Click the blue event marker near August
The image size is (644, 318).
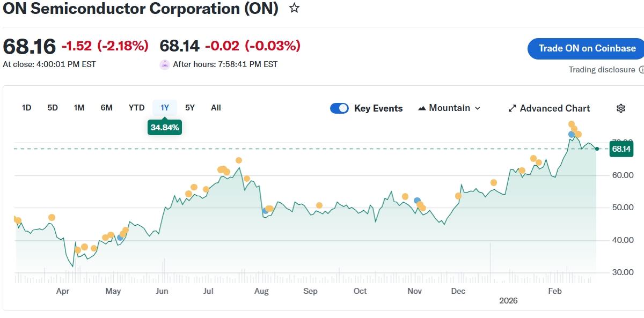click(x=266, y=211)
